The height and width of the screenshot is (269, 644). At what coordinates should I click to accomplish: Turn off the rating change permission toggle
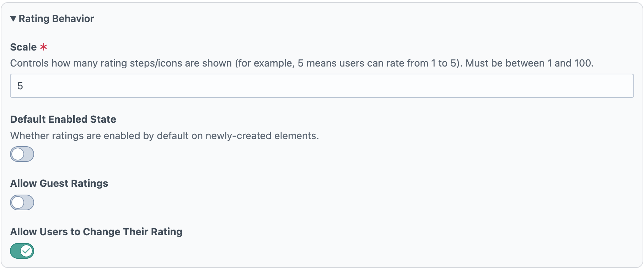pyautogui.click(x=22, y=251)
